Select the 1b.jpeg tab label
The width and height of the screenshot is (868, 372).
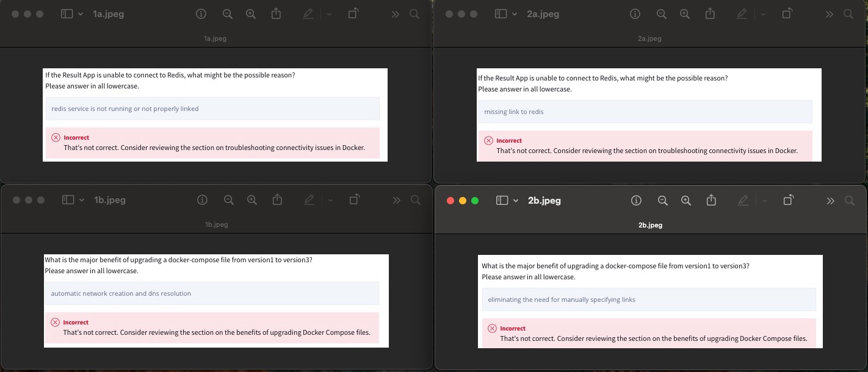tap(217, 224)
